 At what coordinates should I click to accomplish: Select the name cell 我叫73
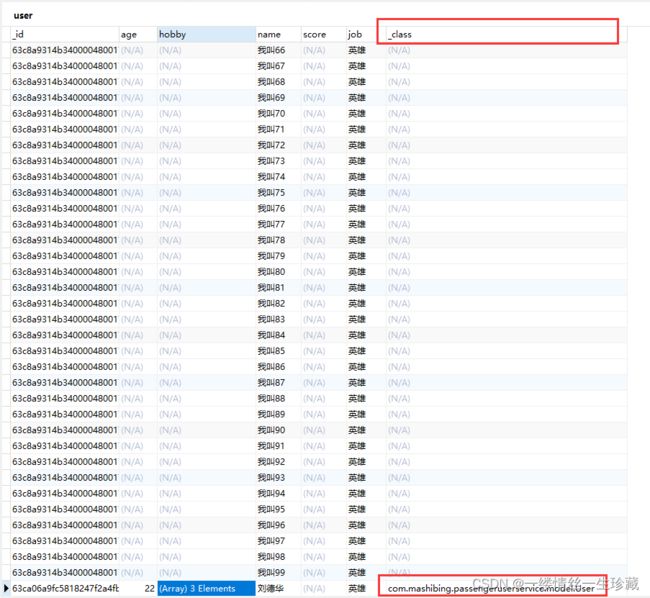[278, 161]
